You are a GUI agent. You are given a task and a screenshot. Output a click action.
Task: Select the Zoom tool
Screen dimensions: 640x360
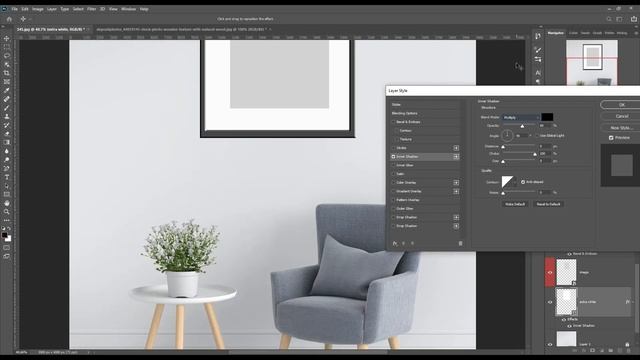pos(7,212)
